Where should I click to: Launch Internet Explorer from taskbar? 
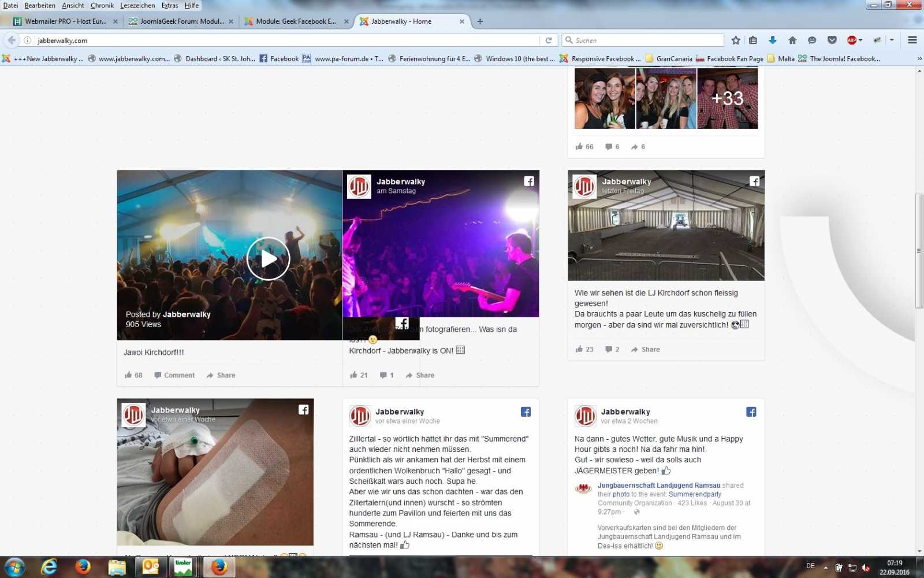click(49, 568)
